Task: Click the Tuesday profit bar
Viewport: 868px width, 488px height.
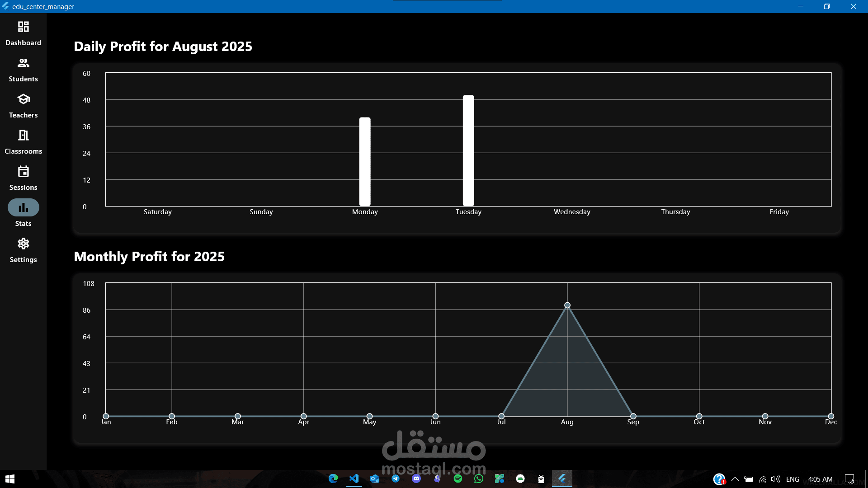Action: tap(468, 150)
